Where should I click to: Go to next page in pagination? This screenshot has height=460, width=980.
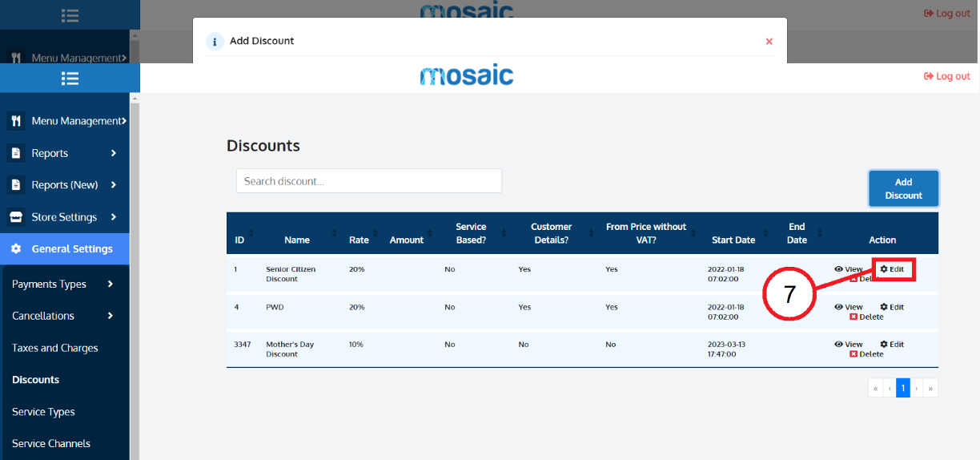(x=917, y=389)
